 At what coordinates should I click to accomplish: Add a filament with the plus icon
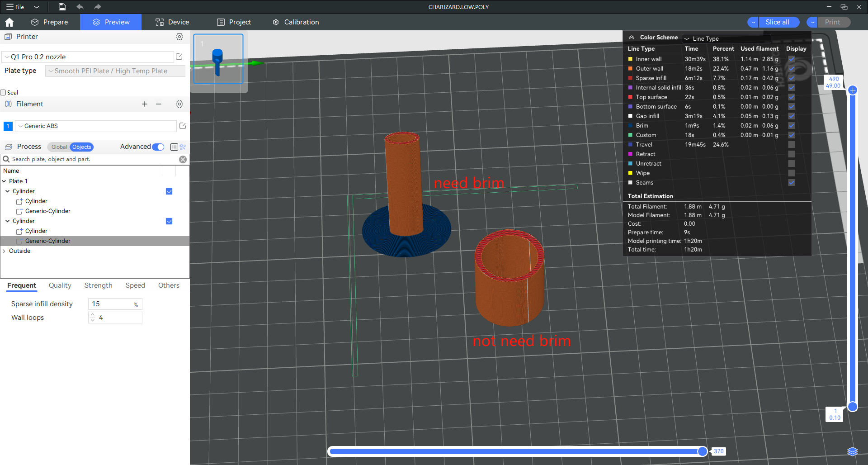[x=145, y=104]
